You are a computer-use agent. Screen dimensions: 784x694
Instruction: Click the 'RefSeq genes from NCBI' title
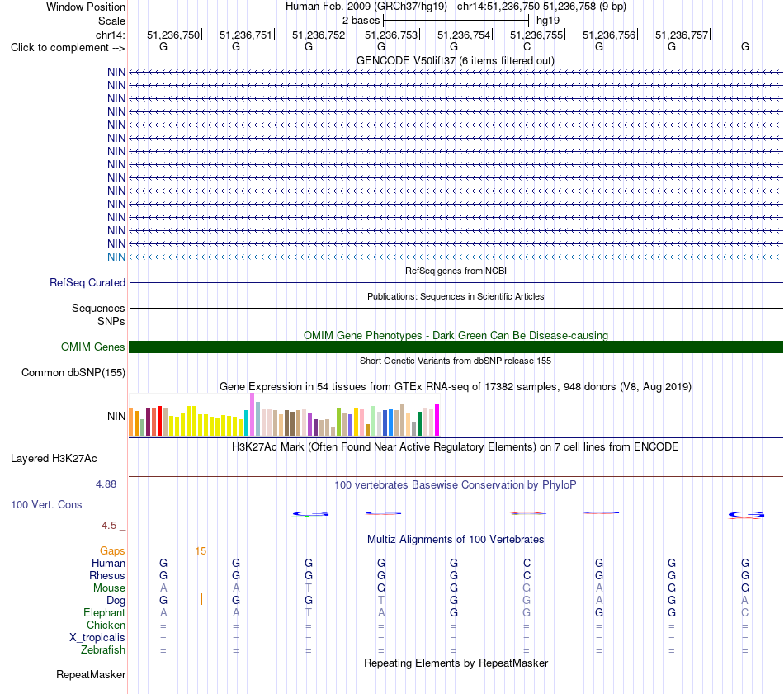pyautogui.click(x=456, y=271)
